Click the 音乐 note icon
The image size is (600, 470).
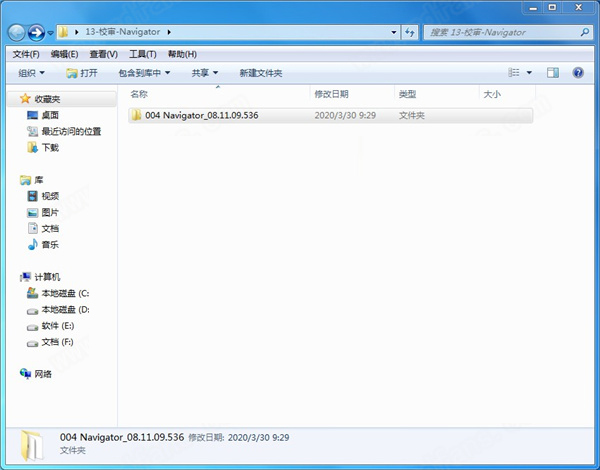[x=33, y=244]
